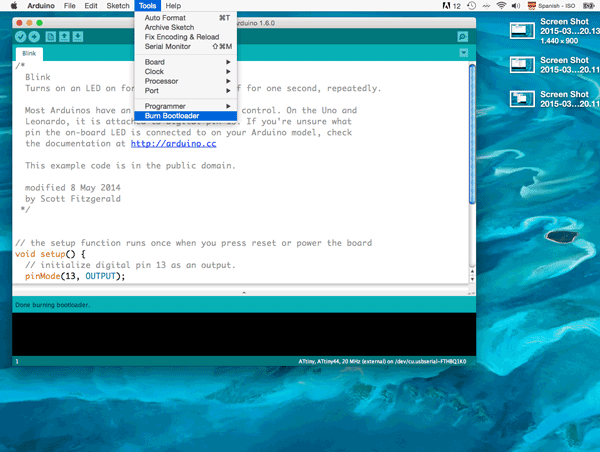600x452 pixels.
Task: Select the Blink sketch tab
Action: (29, 54)
